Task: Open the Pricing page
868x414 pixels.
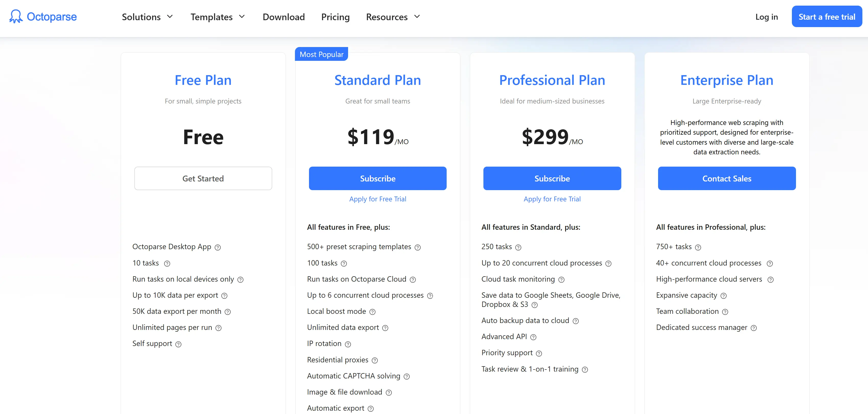Action: [335, 17]
